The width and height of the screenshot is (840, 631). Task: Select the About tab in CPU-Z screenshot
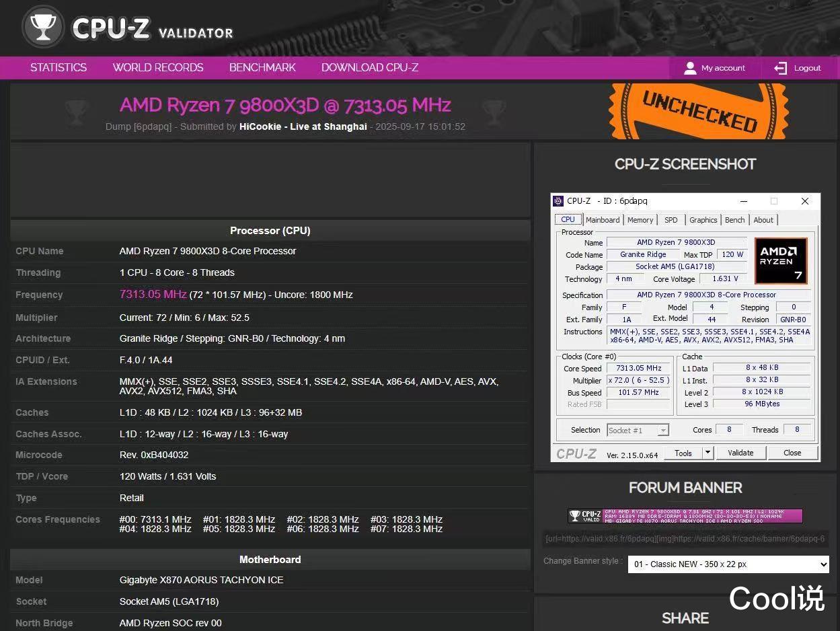pos(763,220)
